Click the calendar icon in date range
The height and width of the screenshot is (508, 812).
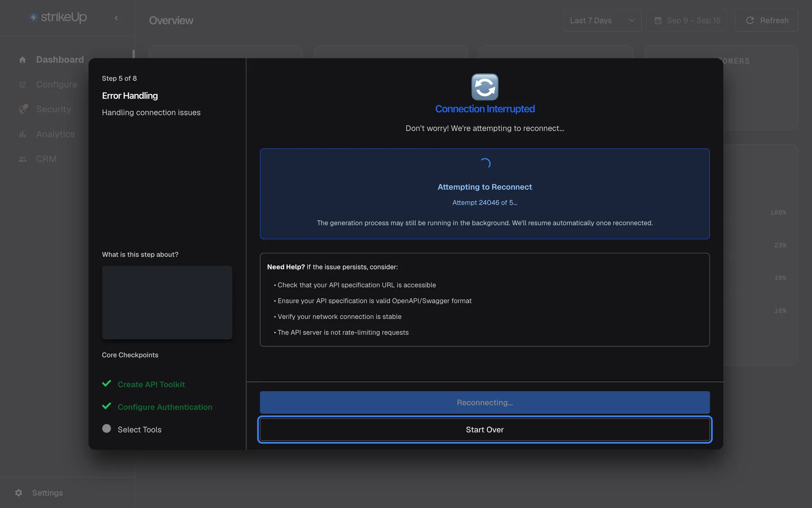pos(658,20)
